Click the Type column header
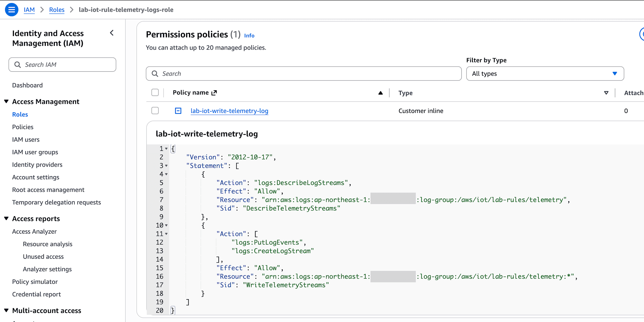The width and height of the screenshot is (644, 322). (405, 93)
